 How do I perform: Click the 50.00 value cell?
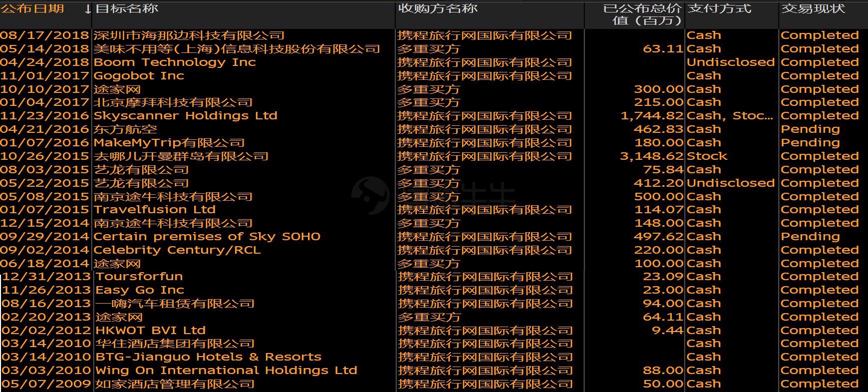tap(663, 384)
